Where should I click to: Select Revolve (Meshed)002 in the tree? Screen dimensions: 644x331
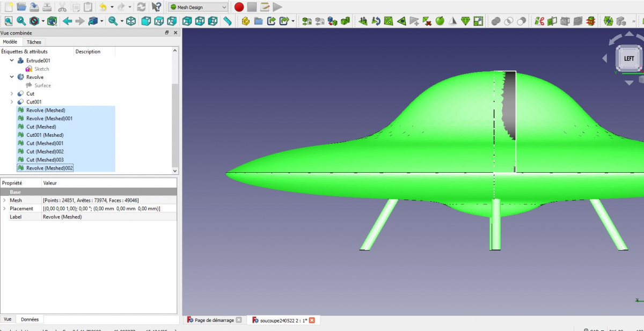pos(49,168)
